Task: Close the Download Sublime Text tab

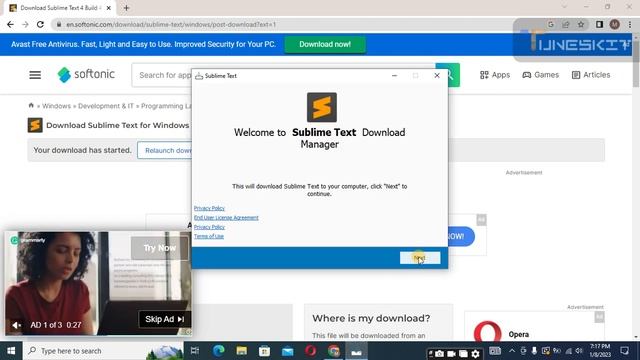Action: [x=109, y=8]
